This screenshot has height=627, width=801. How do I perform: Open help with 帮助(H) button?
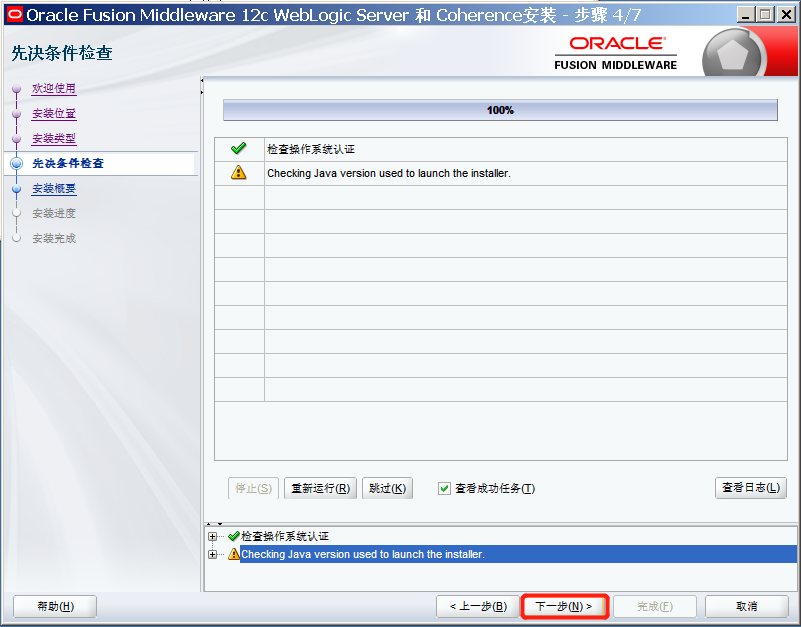pos(55,607)
